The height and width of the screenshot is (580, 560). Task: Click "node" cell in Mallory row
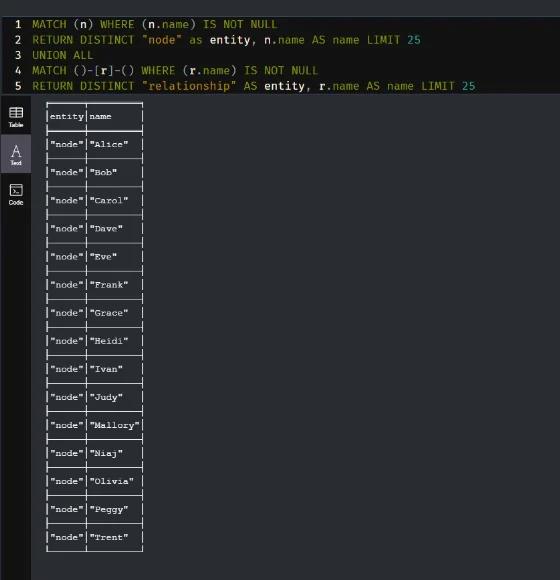pos(67,425)
